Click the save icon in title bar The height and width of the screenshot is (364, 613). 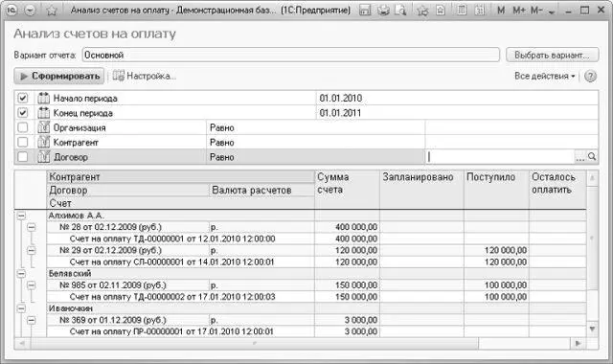[364, 11]
